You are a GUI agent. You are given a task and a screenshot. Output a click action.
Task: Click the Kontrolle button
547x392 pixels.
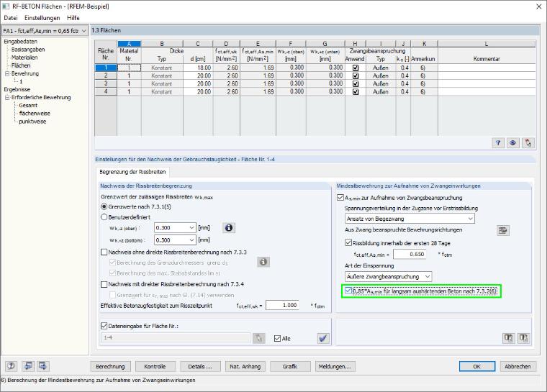155,367
